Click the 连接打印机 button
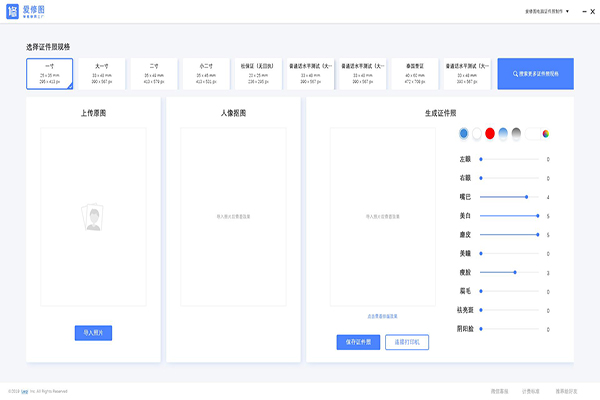Image resolution: width=600 pixels, height=400 pixels. point(406,342)
